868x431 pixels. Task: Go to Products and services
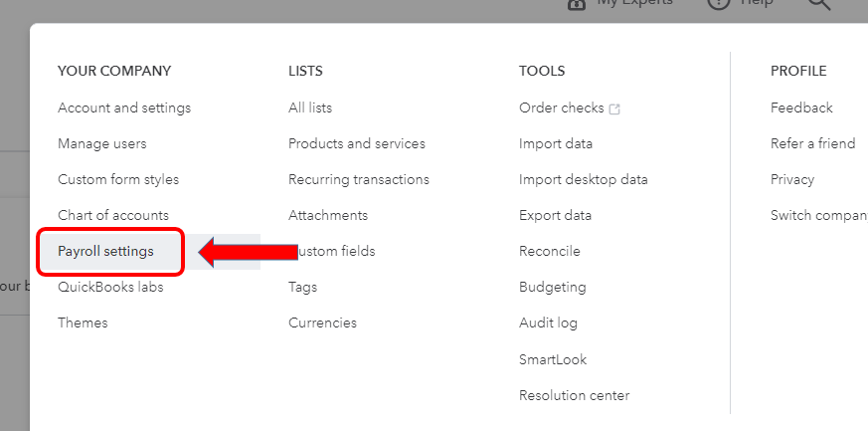pyautogui.click(x=357, y=143)
